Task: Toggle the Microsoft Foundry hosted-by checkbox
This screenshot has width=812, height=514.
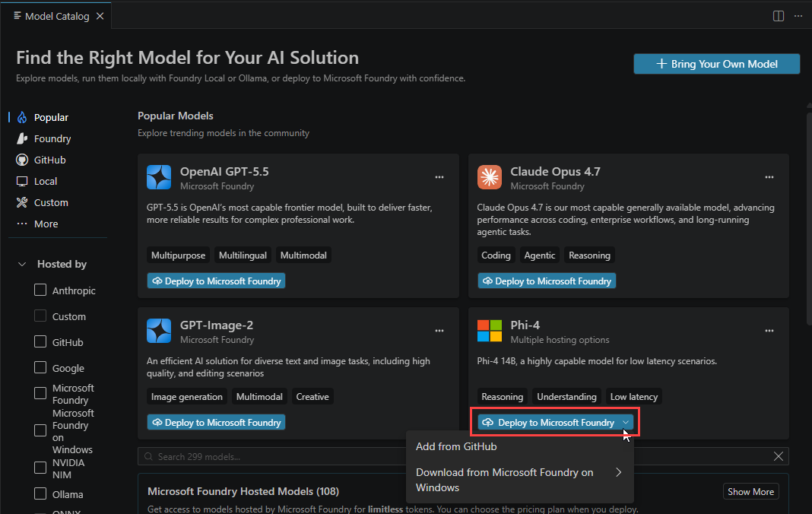Action: pos(40,393)
